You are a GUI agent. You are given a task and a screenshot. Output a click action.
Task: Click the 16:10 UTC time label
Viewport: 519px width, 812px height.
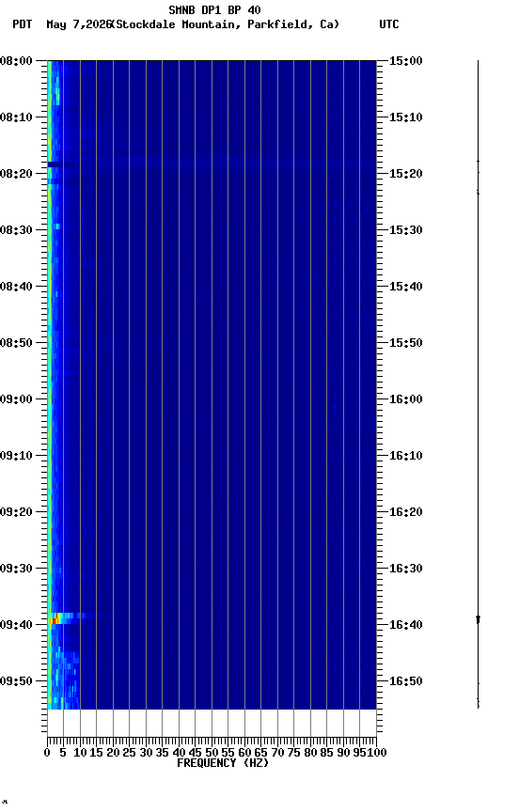406,456
